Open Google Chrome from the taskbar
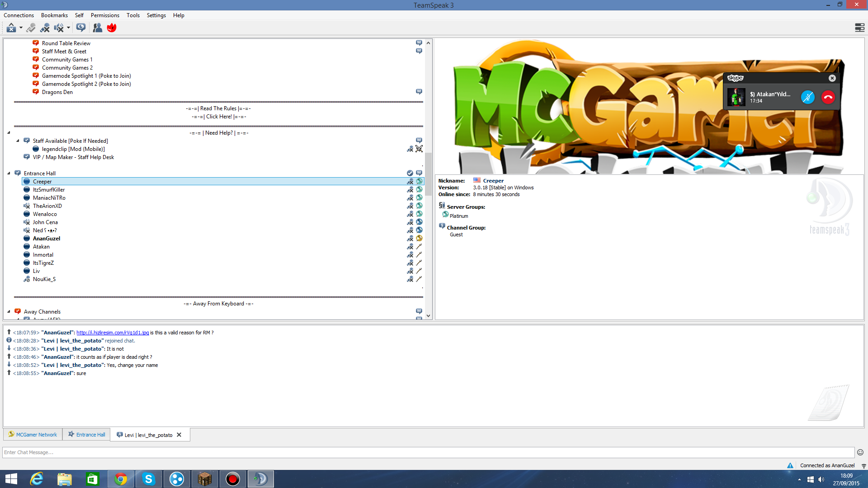 click(x=120, y=479)
